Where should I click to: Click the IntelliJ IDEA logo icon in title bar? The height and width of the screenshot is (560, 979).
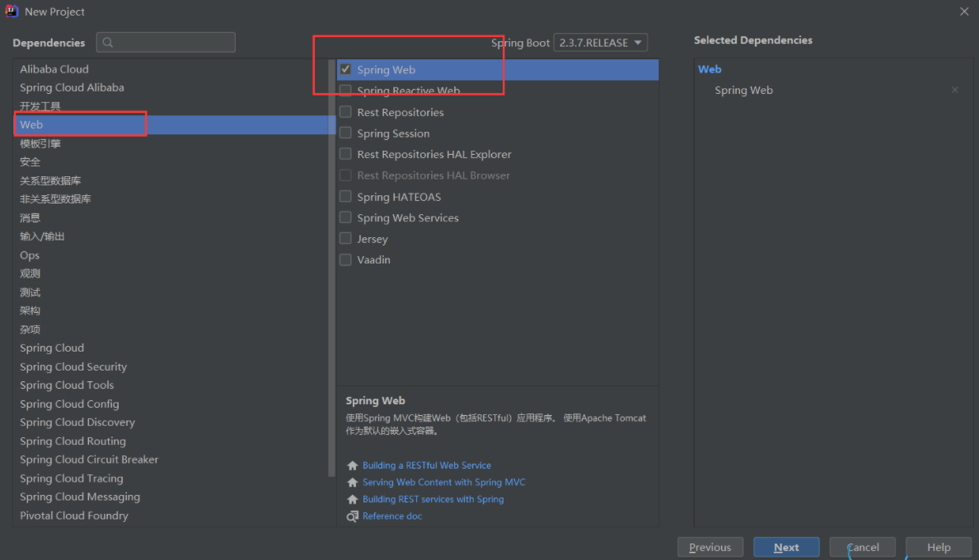coord(12,12)
